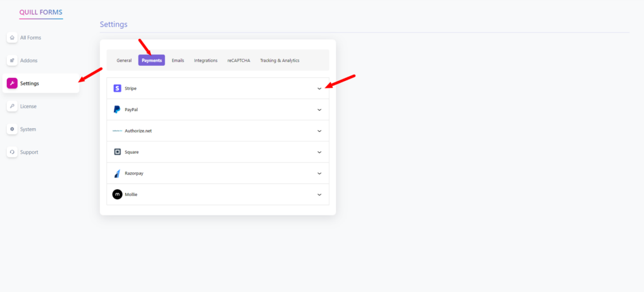Expand the Square row chevron
644x292 pixels.
tap(319, 152)
